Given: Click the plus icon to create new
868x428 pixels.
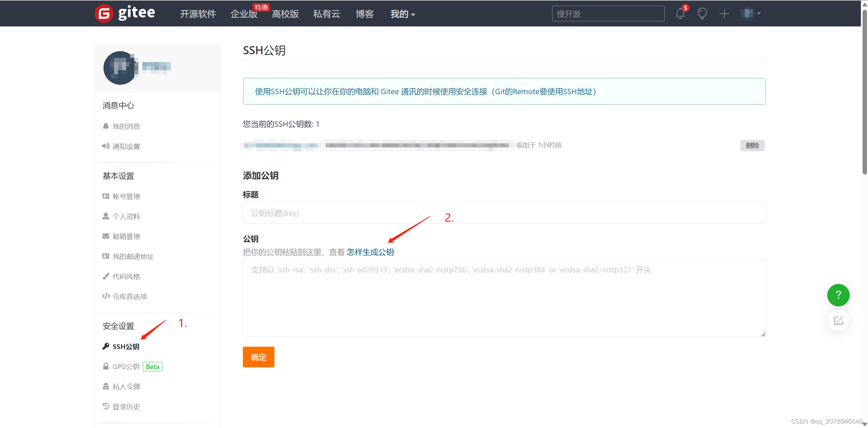Looking at the screenshot, I should click(x=724, y=14).
